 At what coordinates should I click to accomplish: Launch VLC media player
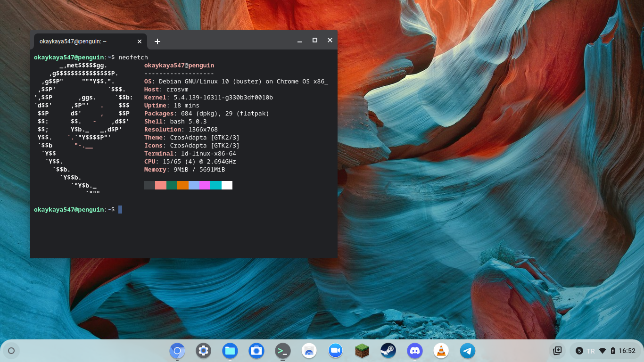pos(441,351)
